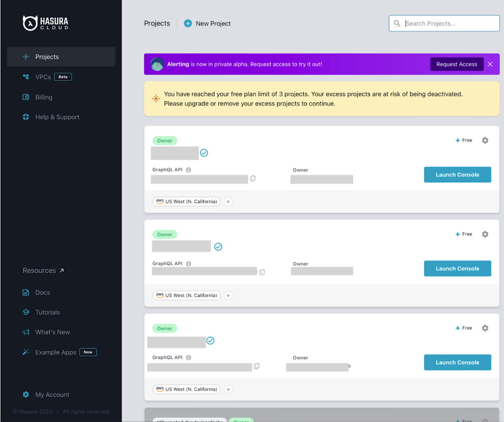Click the Docs document icon
504x422 pixels.
(x=26, y=292)
